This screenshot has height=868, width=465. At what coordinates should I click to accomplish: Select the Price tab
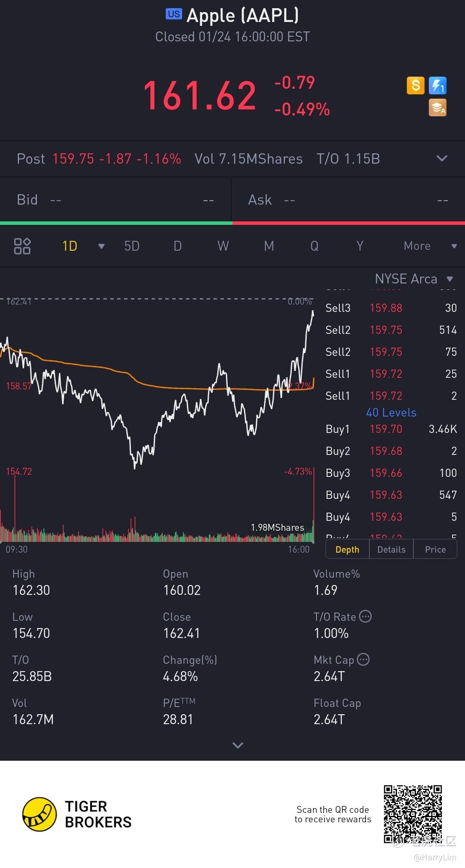[x=435, y=549]
